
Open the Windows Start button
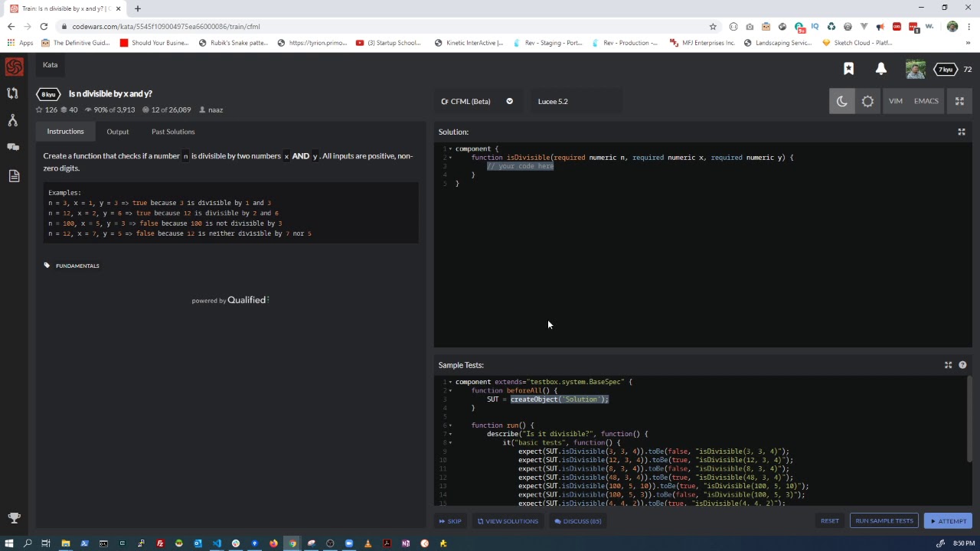click(9, 543)
